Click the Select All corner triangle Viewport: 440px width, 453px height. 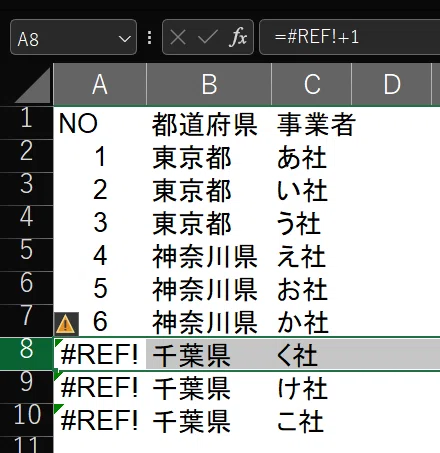[x=33, y=85]
